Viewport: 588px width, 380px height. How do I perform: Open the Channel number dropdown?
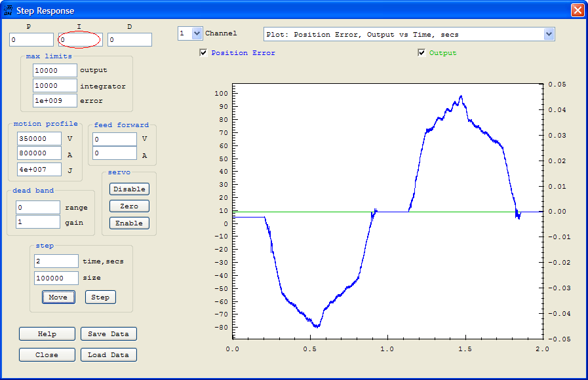(x=197, y=33)
